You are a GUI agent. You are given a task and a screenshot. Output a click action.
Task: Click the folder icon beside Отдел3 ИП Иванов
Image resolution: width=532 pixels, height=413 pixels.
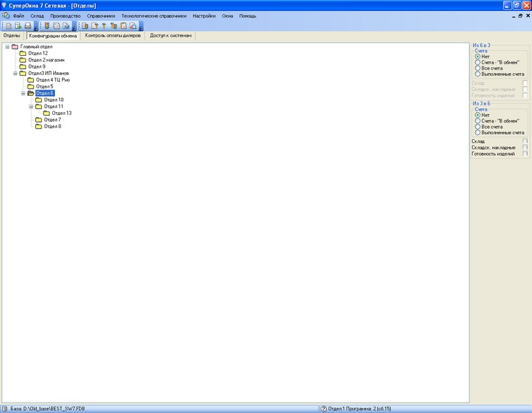click(23, 73)
